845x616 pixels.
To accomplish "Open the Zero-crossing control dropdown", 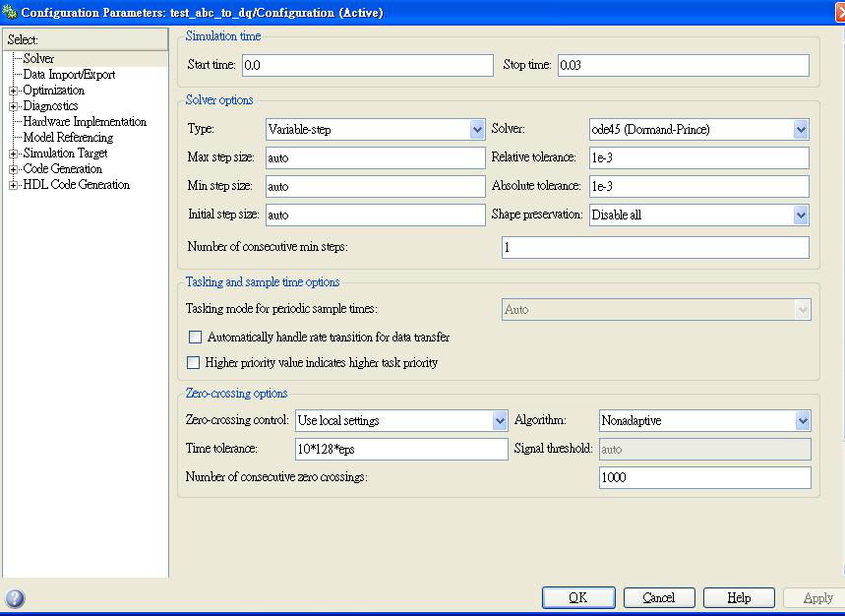I will coord(499,421).
